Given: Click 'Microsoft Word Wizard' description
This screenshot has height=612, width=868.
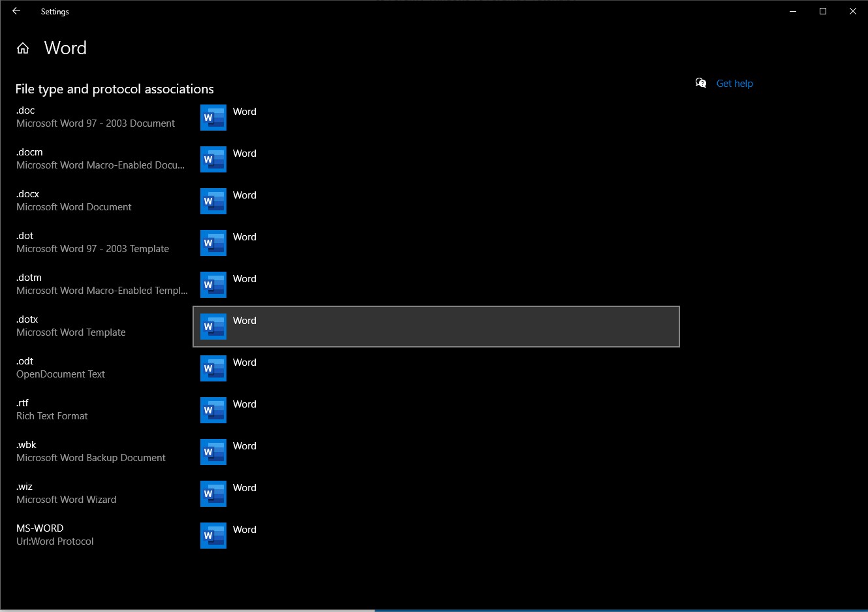Looking at the screenshot, I should click(67, 500).
